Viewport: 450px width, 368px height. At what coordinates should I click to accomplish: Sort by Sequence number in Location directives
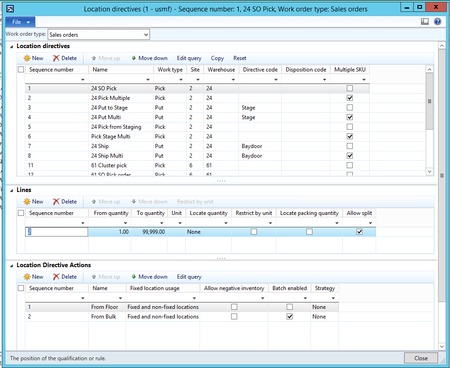tap(51, 70)
